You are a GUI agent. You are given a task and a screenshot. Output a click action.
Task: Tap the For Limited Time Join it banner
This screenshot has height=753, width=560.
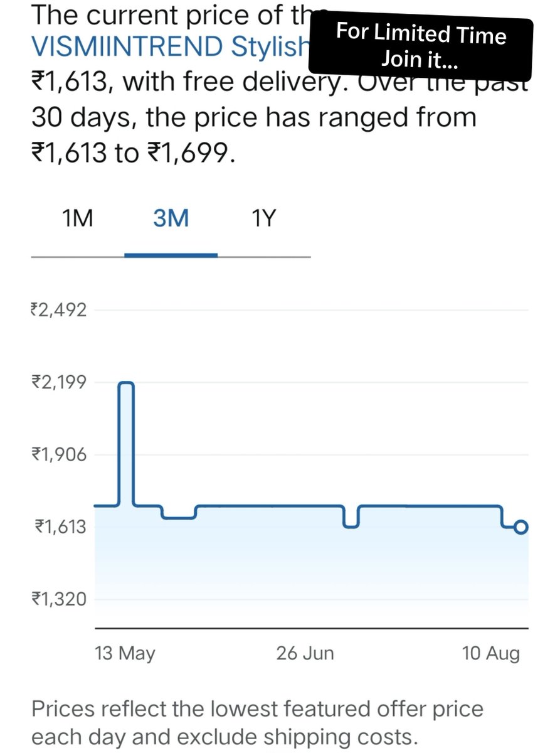click(x=420, y=46)
